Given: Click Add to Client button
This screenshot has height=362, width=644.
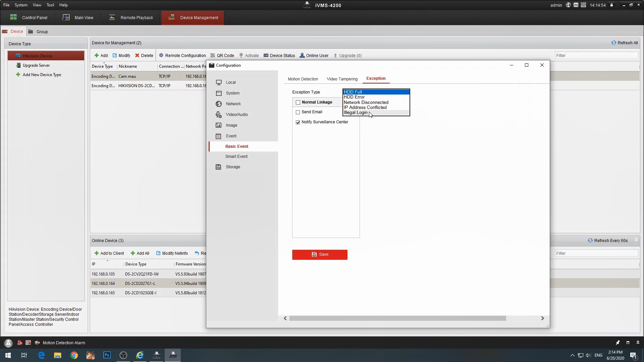Looking at the screenshot, I should pos(109,253).
